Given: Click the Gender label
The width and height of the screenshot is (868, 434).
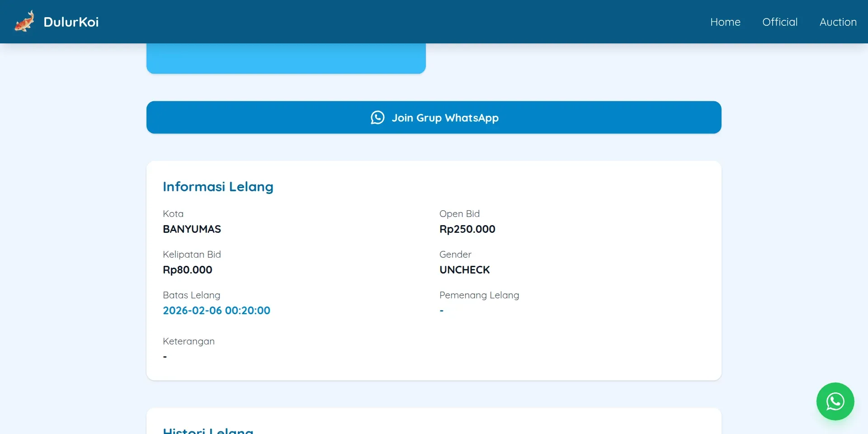Looking at the screenshot, I should (455, 255).
